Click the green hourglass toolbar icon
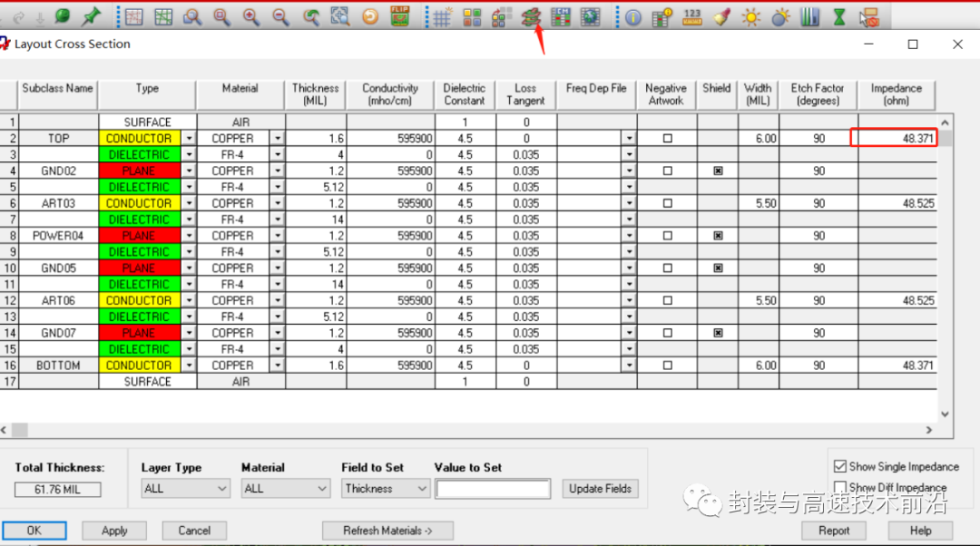This screenshot has height=546, width=980. pyautogui.click(x=839, y=17)
